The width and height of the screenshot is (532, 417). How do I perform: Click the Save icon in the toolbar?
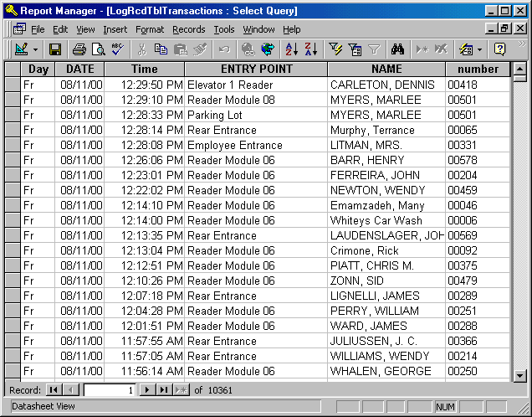pyautogui.click(x=55, y=49)
